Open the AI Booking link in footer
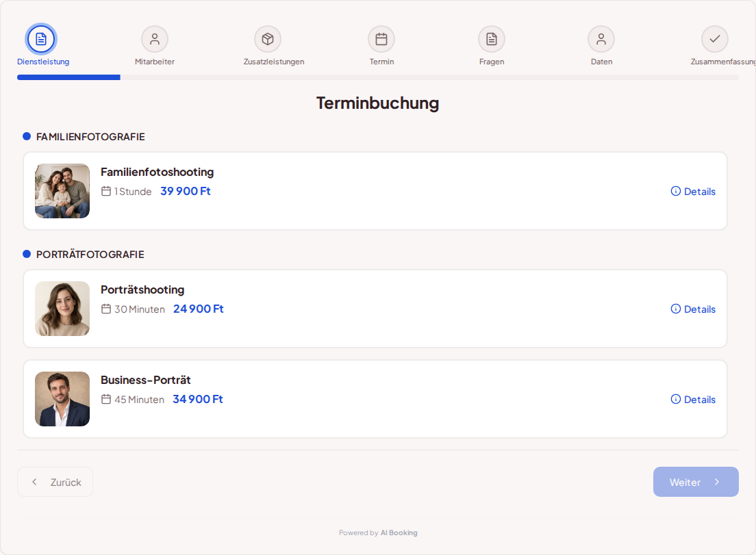 tap(399, 532)
